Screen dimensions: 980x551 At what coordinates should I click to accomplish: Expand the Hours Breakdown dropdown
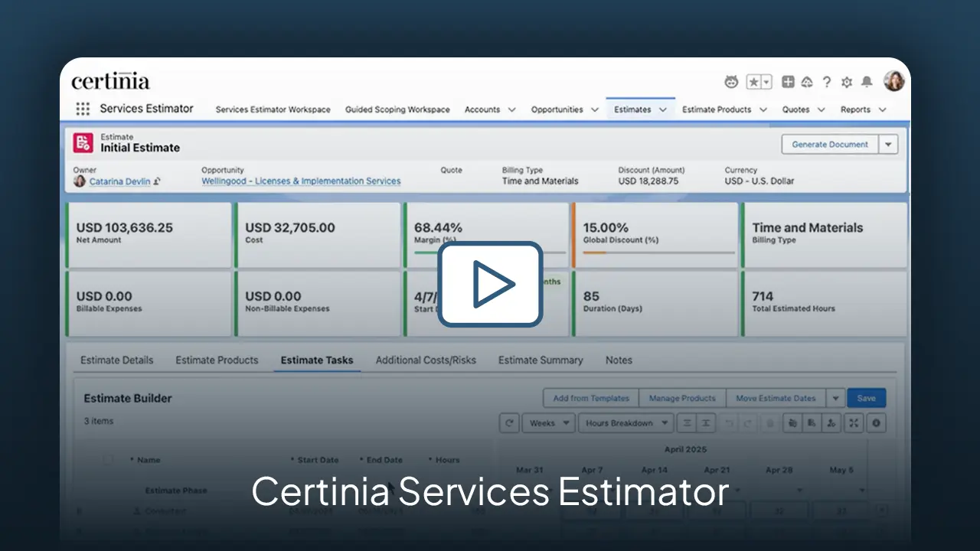coord(626,422)
